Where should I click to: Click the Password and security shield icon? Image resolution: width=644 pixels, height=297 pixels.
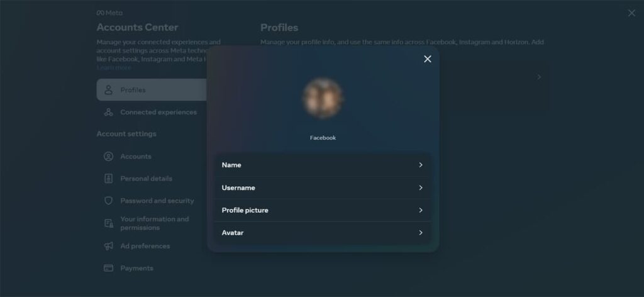[108, 201]
